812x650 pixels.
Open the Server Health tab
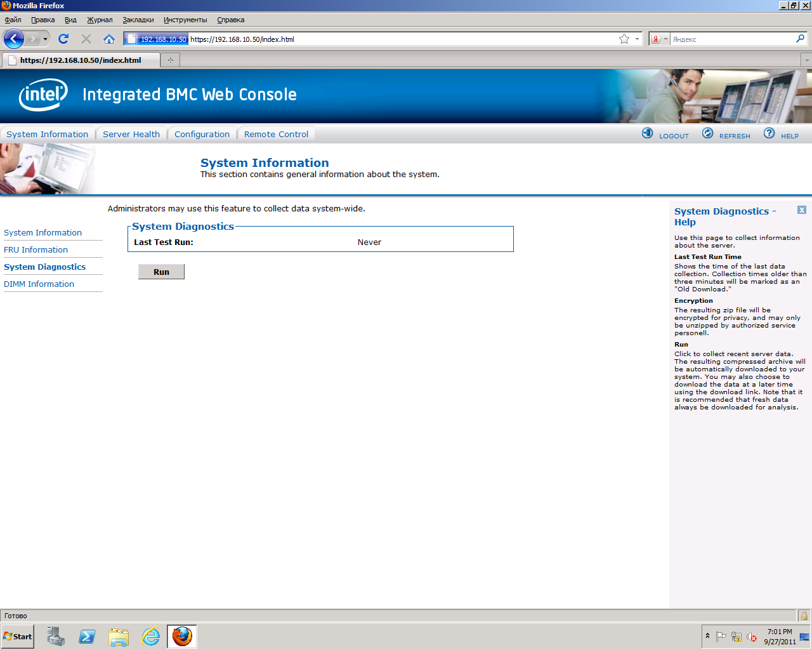131,134
